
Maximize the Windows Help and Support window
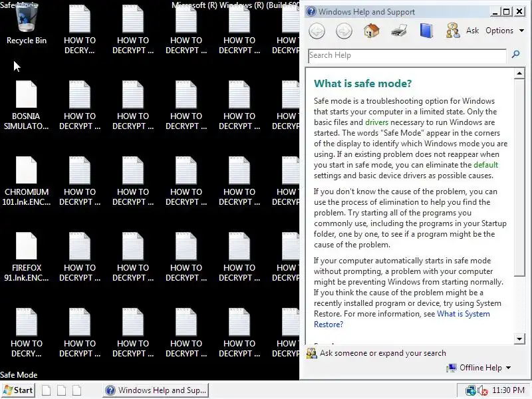coord(507,12)
